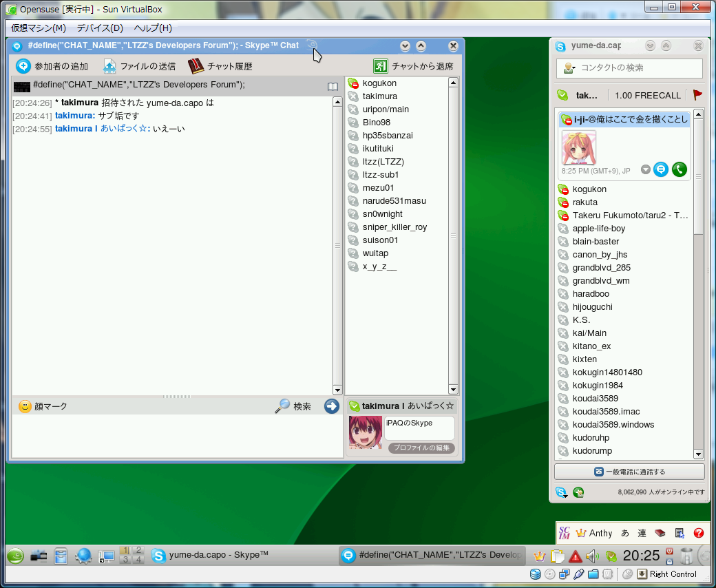Viewport: 716px width, 588px height.
Task: Open chat history book icon
Action: point(196,66)
